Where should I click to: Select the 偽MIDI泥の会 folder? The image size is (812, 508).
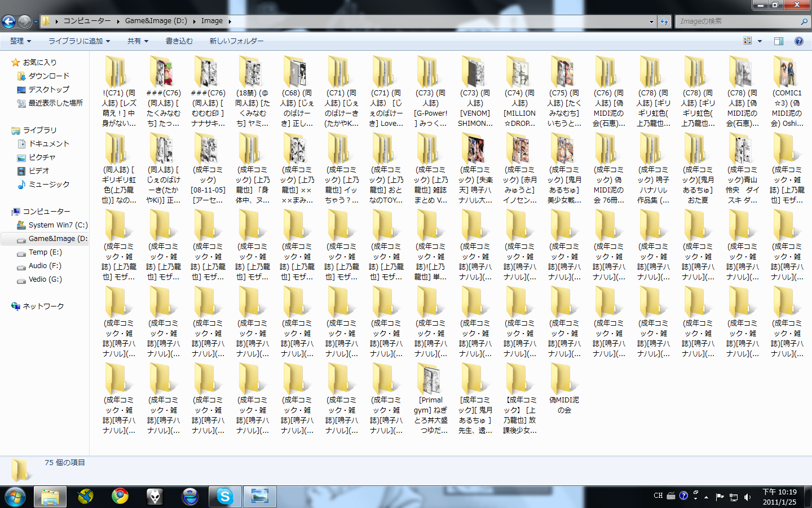coord(564,389)
